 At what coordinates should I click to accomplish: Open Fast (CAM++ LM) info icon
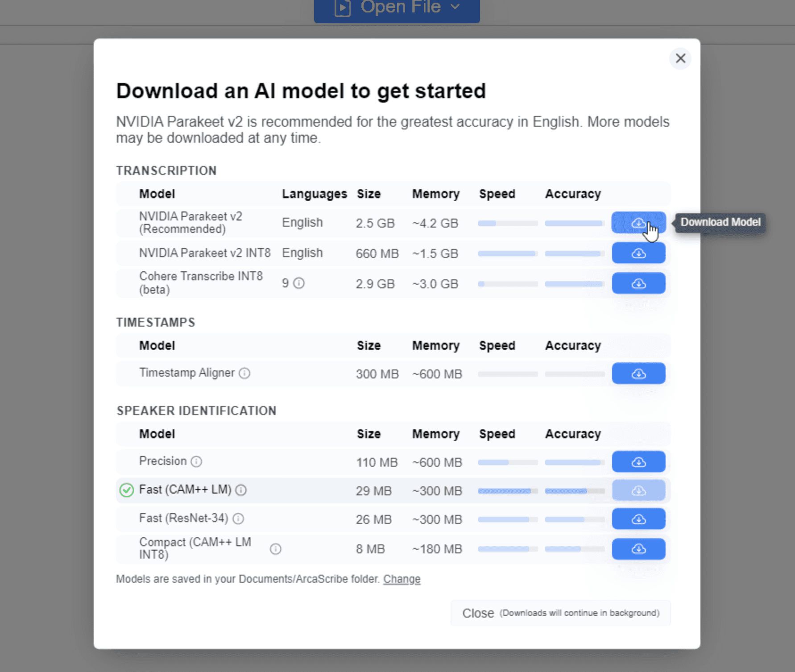[x=241, y=490]
